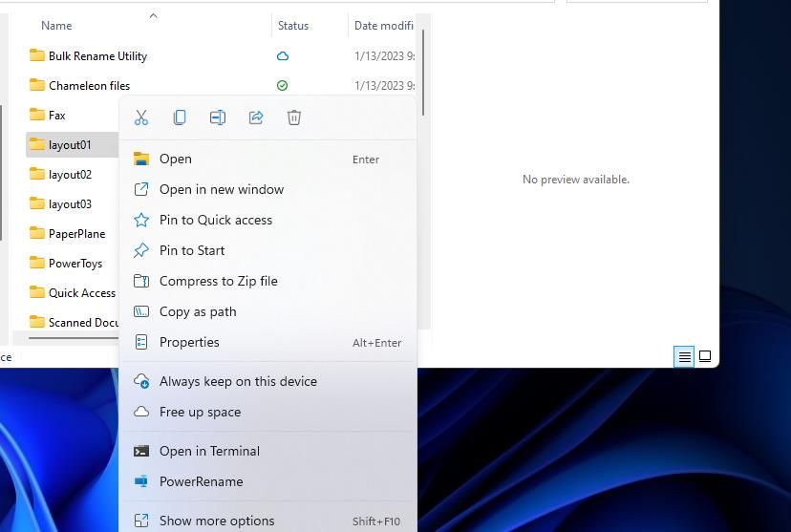
Task: Select the Chameleon files folder
Action: [x=89, y=86]
